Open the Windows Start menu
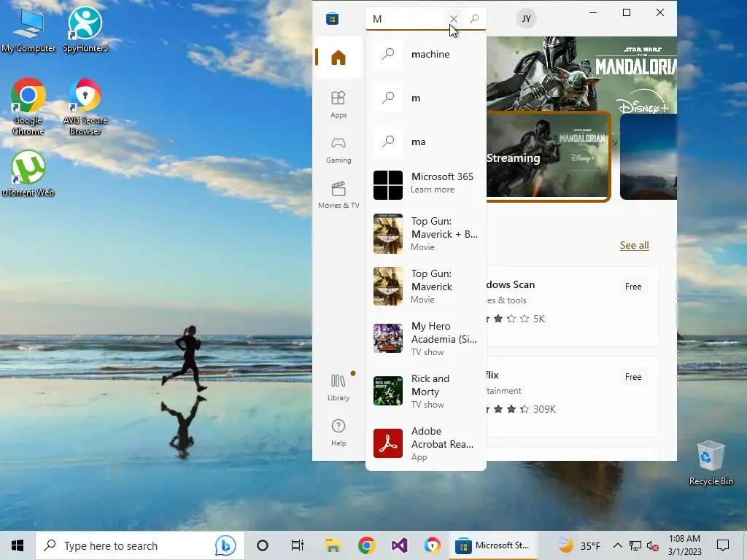This screenshot has height=560, width=747. [x=18, y=545]
